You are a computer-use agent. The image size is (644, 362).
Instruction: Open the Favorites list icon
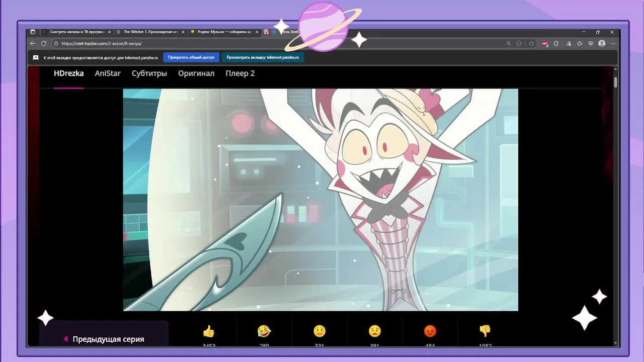580,44
